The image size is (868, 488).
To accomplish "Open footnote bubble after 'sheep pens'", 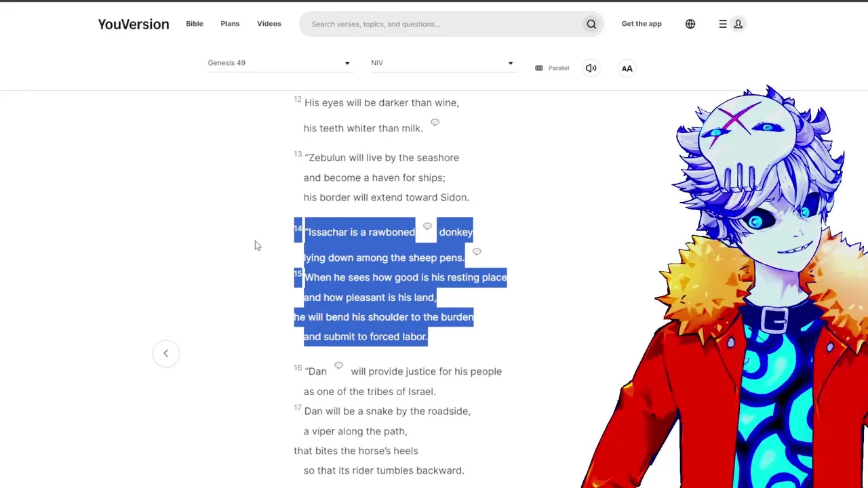I will (x=477, y=251).
